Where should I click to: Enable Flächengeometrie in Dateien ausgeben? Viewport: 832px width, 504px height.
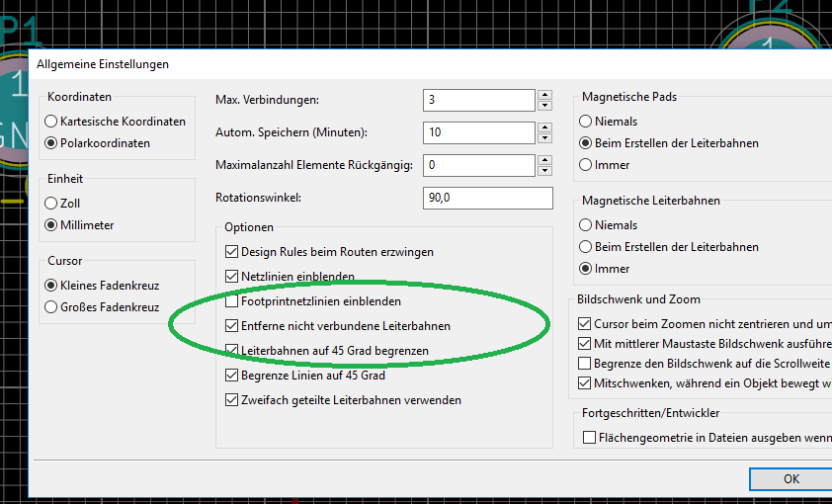(589, 438)
